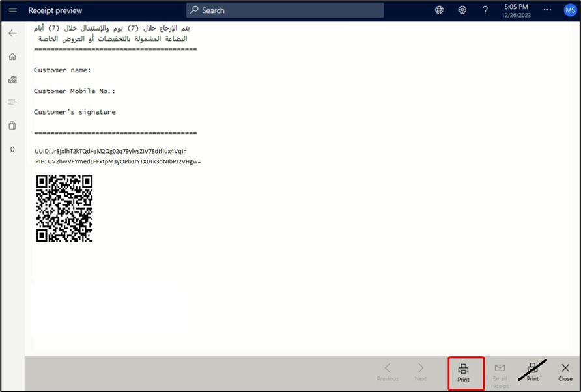
Task: Click the Customer name: label
Action: pyautogui.click(x=63, y=70)
